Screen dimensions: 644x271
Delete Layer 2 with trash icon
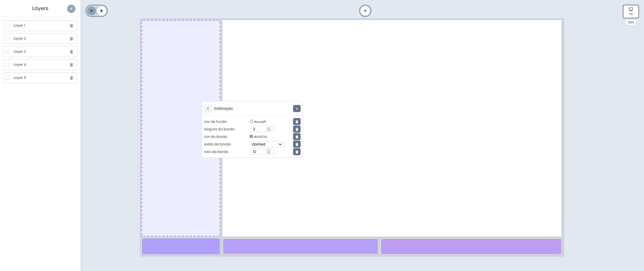(71, 39)
